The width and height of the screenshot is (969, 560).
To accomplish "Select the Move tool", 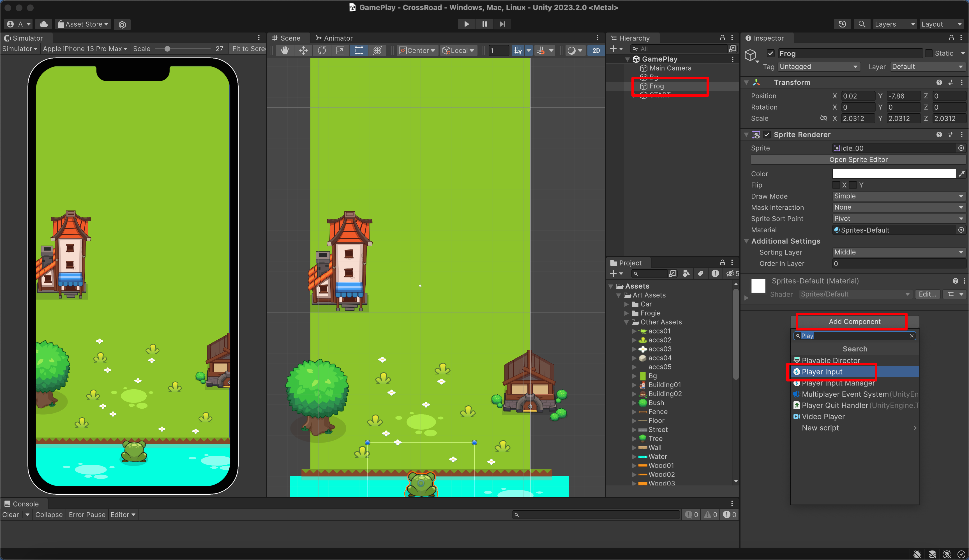I will [303, 50].
